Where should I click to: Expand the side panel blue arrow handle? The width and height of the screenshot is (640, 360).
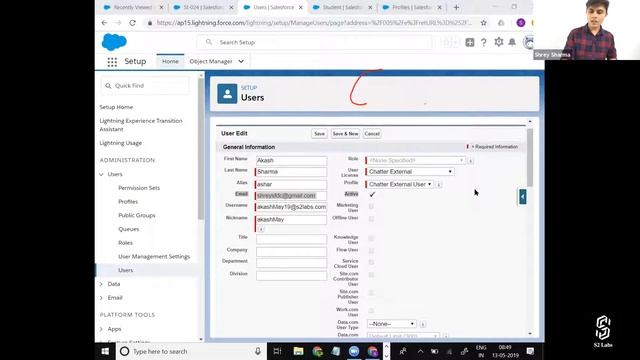pyautogui.click(x=522, y=197)
